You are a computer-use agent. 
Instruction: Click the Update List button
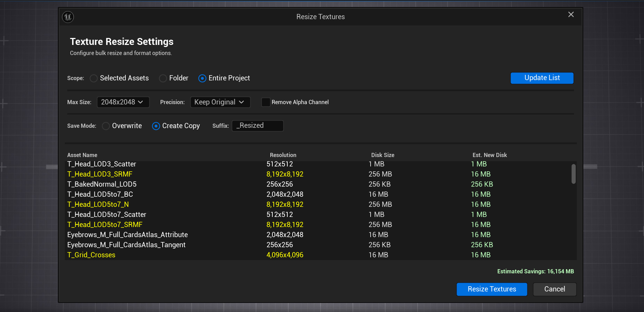click(x=542, y=78)
